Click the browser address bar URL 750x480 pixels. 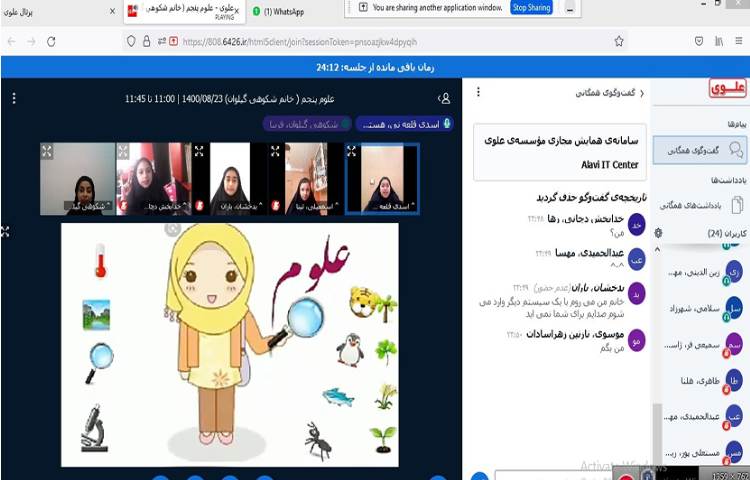(299, 42)
